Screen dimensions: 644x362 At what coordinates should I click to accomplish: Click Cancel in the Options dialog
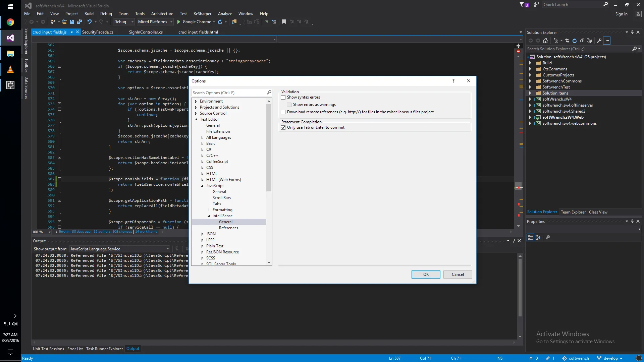(458, 275)
